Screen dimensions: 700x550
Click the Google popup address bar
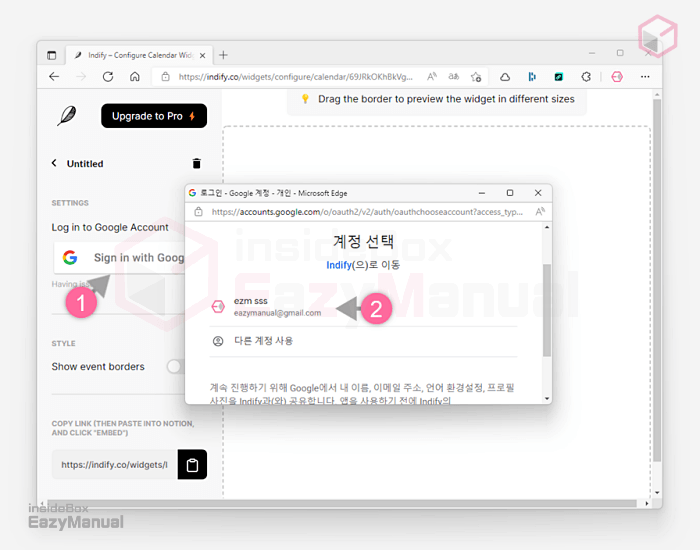(x=367, y=212)
